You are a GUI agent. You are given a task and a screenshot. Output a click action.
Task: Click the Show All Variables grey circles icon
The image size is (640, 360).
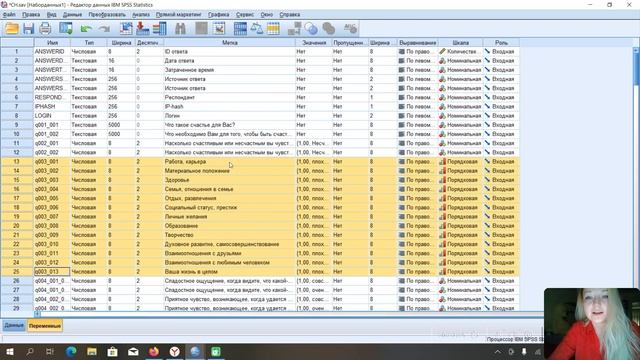click(329, 29)
